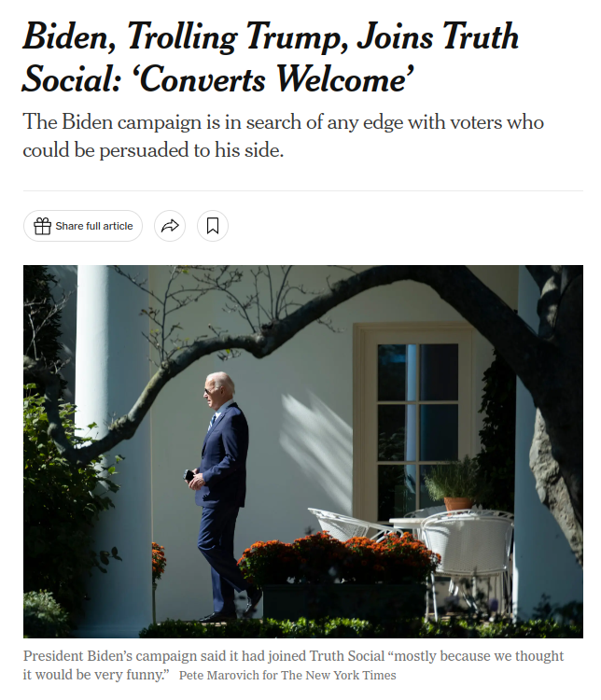
Task: Open share options with the curved arrow icon
Action: click(x=170, y=226)
